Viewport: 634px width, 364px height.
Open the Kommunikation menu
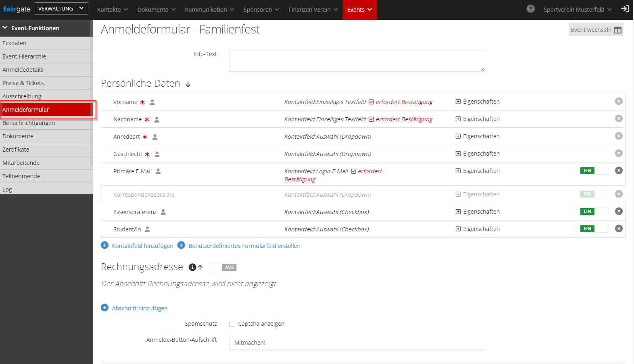pyautogui.click(x=209, y=10)
